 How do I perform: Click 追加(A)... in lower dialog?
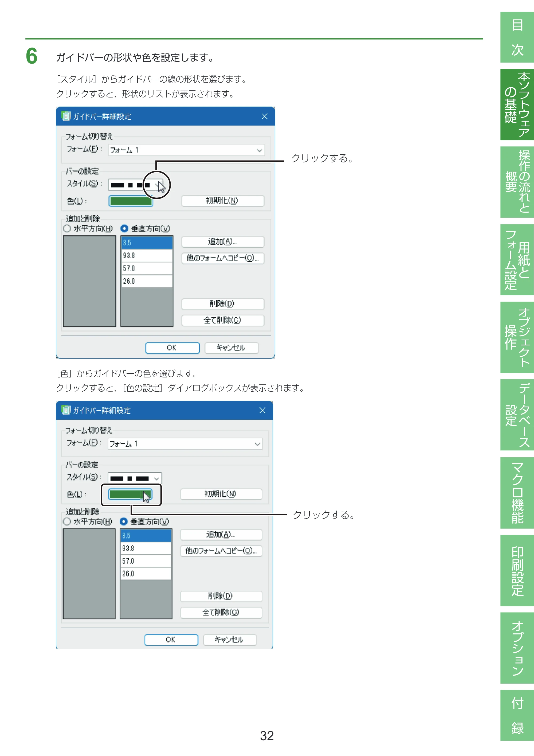click(x=221, y=534)
